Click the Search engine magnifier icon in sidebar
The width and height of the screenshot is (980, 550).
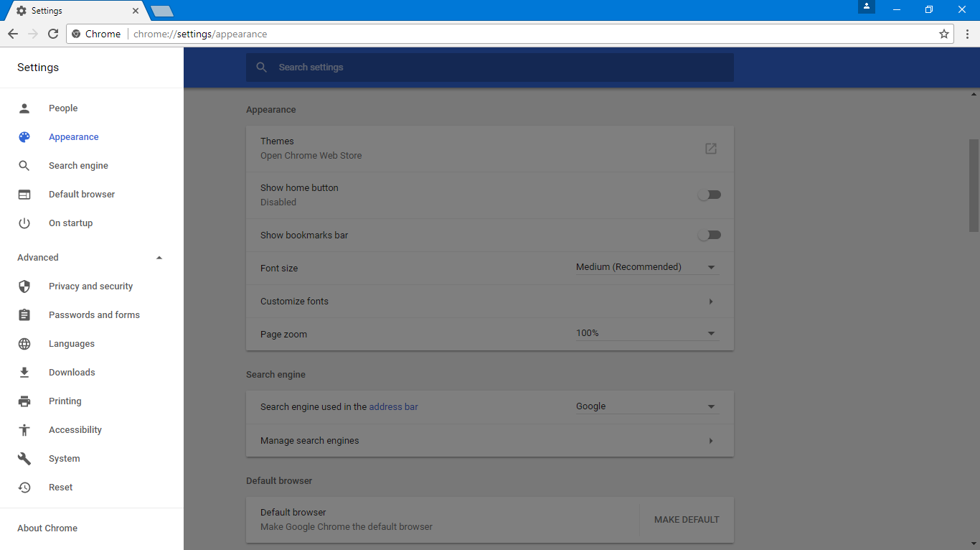[x=24, y=166]
